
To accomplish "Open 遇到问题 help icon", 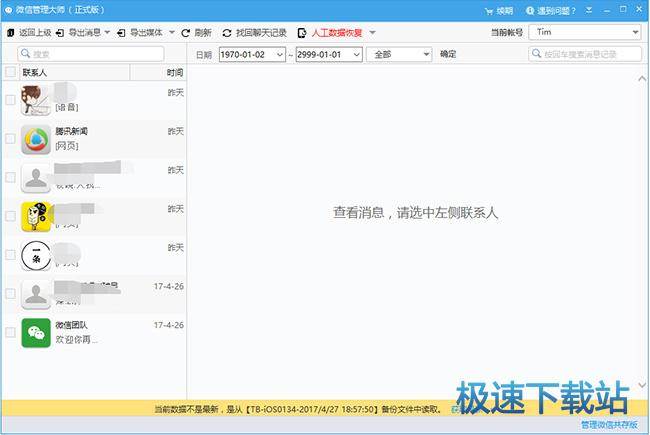I will 529,10.
